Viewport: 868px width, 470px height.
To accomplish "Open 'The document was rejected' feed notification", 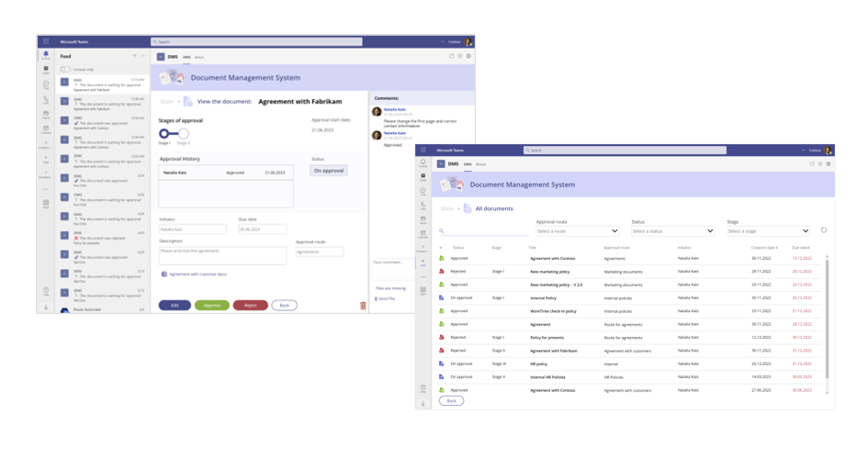I will pyautogui.click(x=103, y=238).
